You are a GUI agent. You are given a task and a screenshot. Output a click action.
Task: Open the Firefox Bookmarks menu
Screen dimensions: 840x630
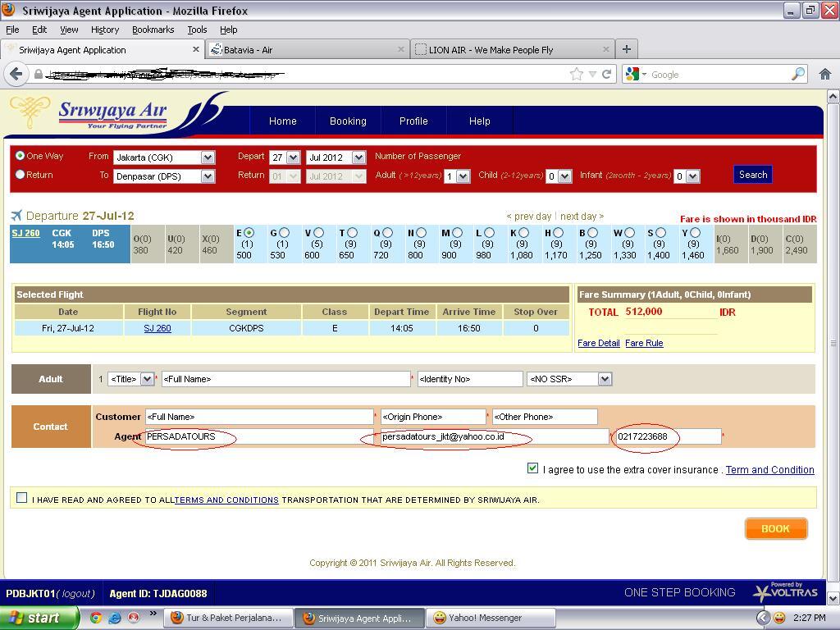(x=153, y=30)
